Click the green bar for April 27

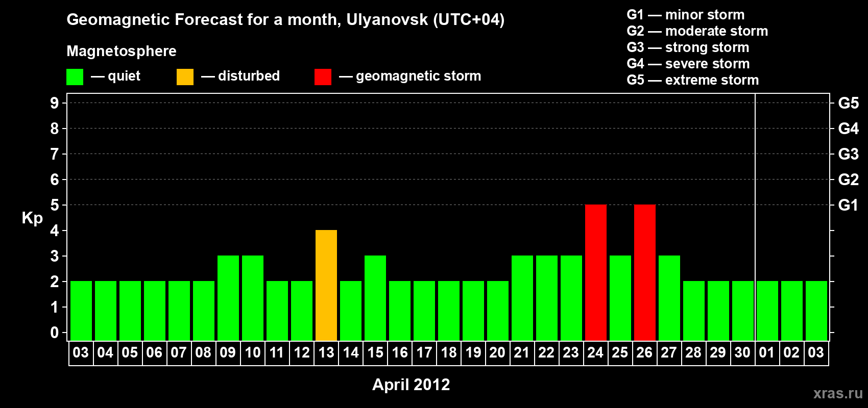tap(669, 298)
